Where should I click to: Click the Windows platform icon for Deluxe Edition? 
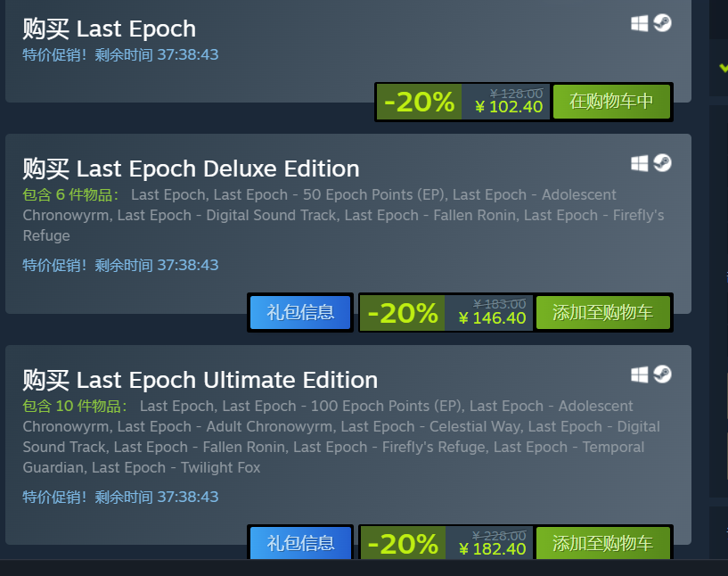639,163
